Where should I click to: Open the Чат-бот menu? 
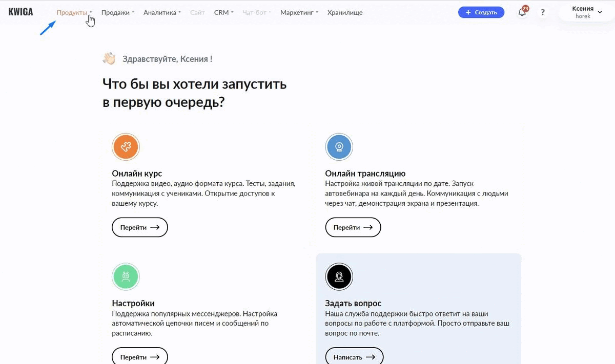[257, 12]
